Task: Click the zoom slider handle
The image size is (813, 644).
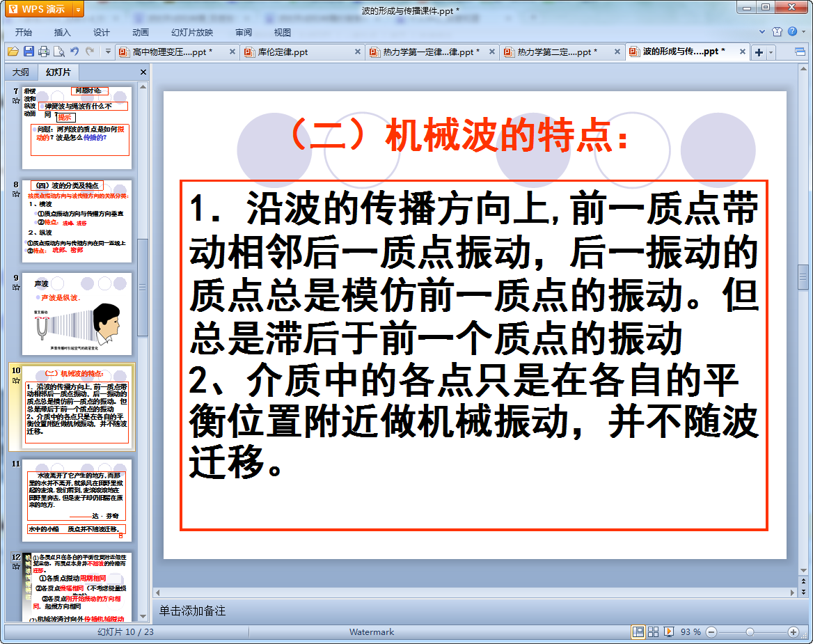Action: tap(750, 631)
